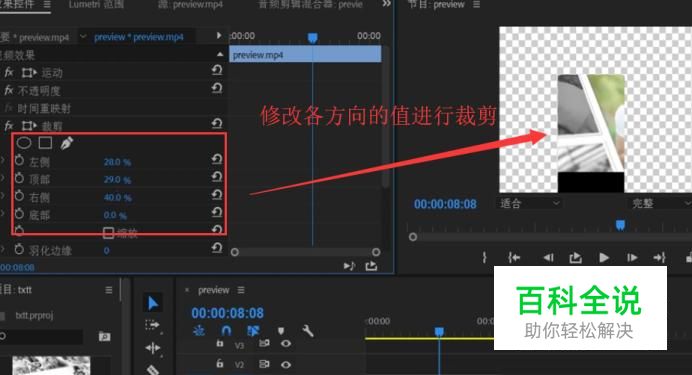Toggle lock on track V3

(220, 343)
